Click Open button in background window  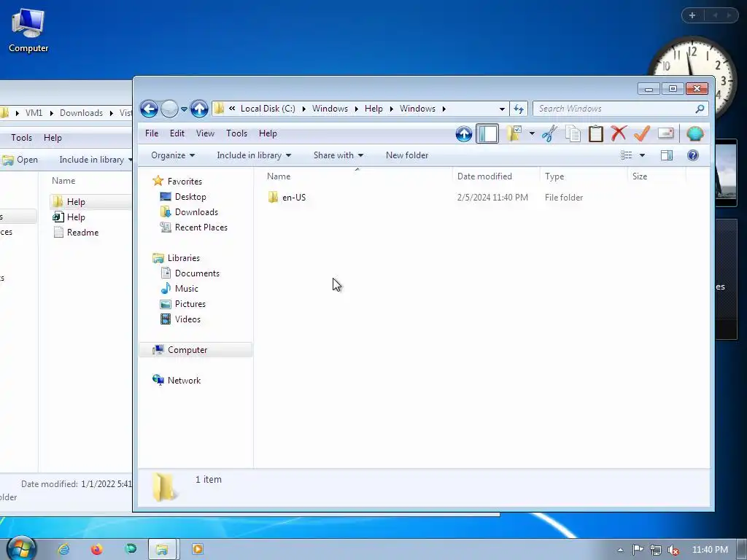coord(20,160)
